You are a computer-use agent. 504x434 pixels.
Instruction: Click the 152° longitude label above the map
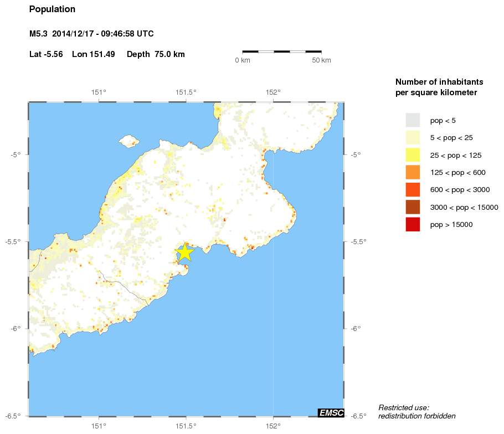coord(273,92)
